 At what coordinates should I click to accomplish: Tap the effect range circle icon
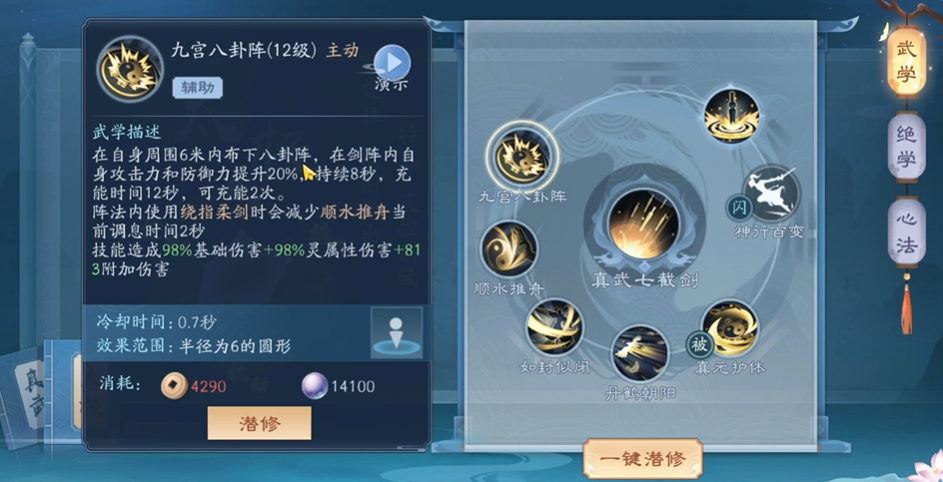(396, 333)
